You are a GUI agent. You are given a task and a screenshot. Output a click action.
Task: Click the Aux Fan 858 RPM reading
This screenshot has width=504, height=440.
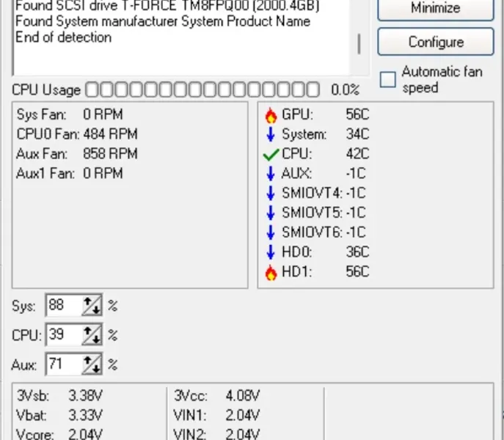[x=77, y=153]
